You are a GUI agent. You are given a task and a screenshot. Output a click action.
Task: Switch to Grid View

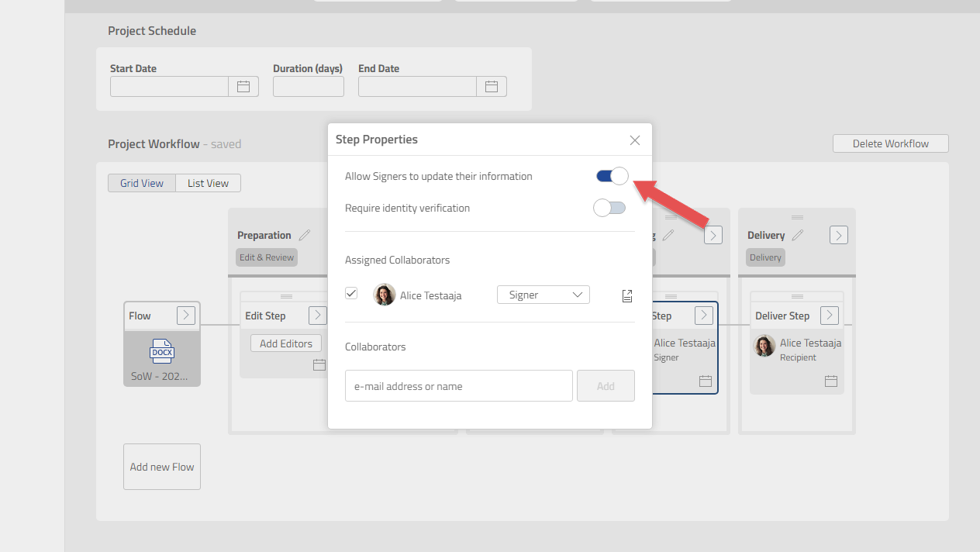tap(142, 183)
